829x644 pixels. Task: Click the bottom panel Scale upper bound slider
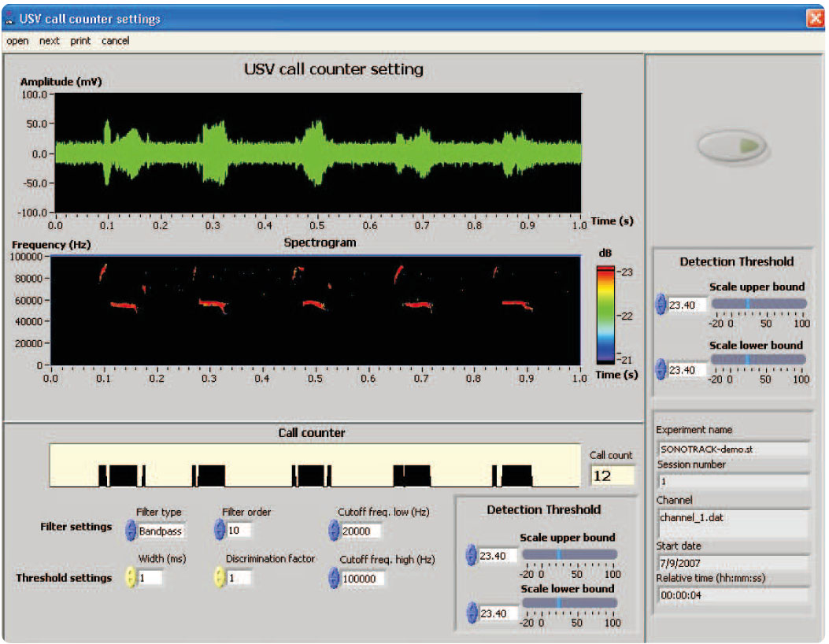[x=569, y=554]
